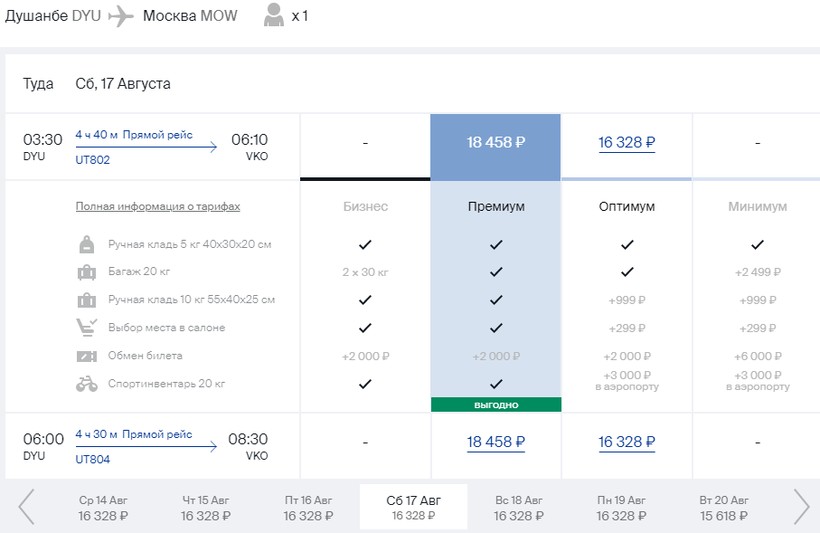Viewport: 820px width, 533px height.
Task: Click the airplane icon between Dushanbe and Moscow
Action: pyautogui.click(x=121, y=16)
